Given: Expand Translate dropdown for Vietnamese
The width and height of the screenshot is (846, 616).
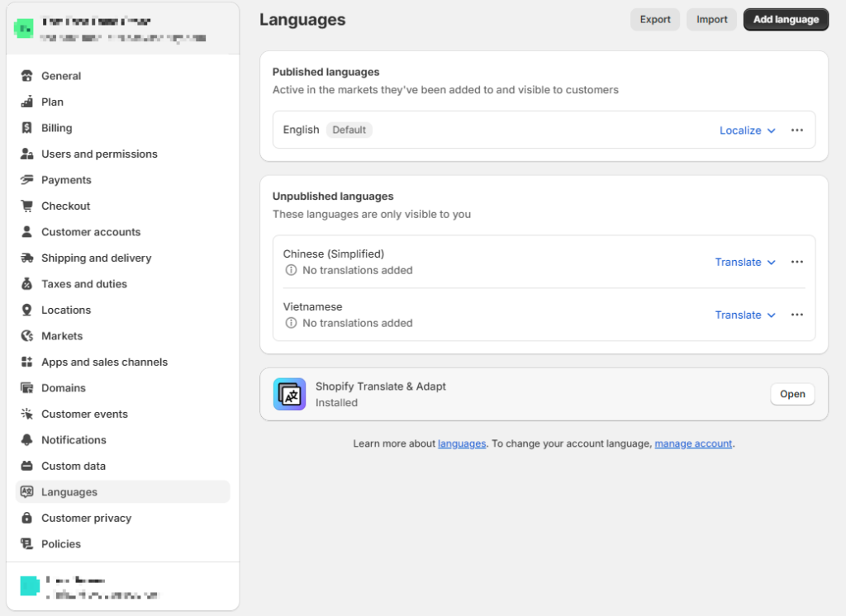Looking at the screenshot, I should [745, 315].
